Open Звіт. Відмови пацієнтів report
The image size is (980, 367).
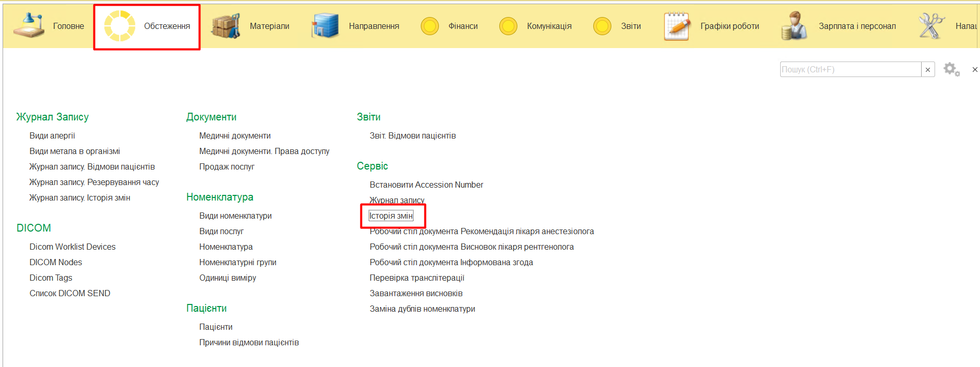[413, 136]
